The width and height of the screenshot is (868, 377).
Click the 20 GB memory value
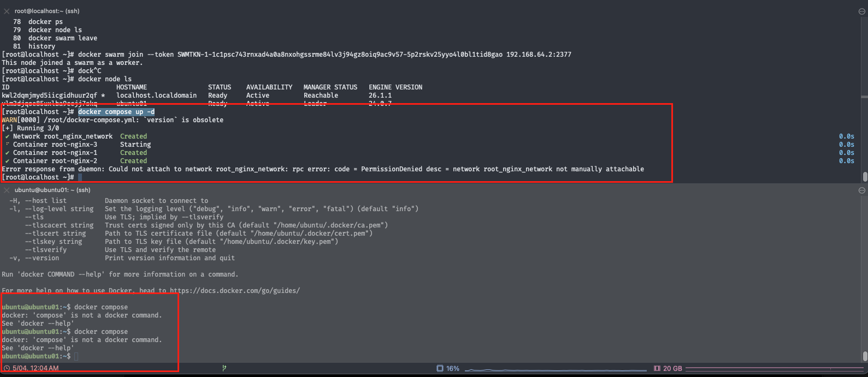click(672, 368)
